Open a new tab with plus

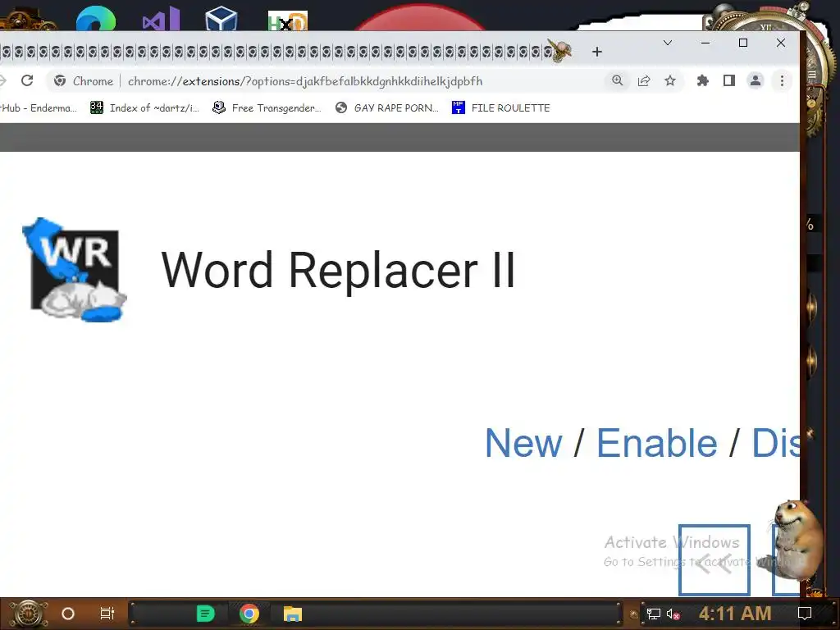pos(597,52)
